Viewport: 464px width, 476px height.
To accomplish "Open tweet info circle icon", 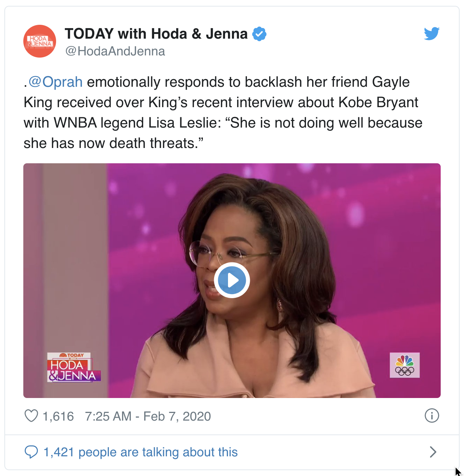I will [x=432, y=415].
